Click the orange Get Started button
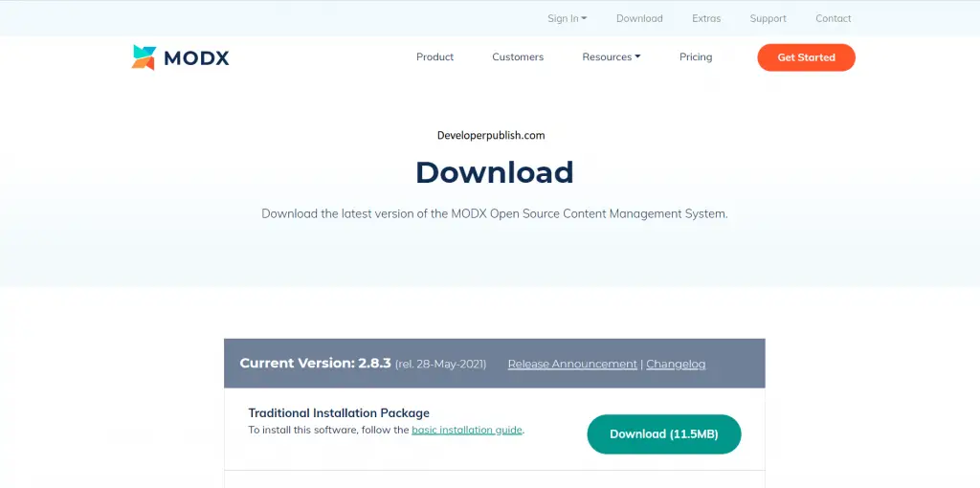This screenshot has height=488, width=980. pos(806,57)
